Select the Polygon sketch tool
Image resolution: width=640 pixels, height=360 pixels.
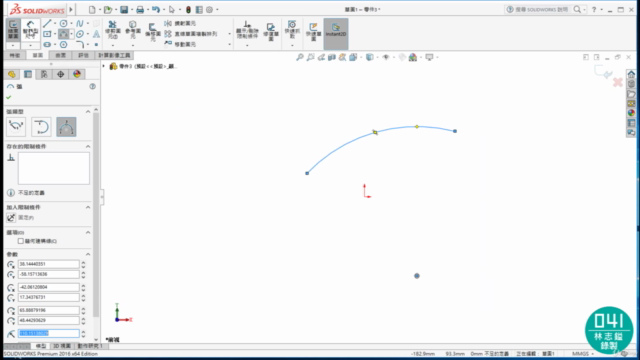pyautogui.click(x=63, y=44)
